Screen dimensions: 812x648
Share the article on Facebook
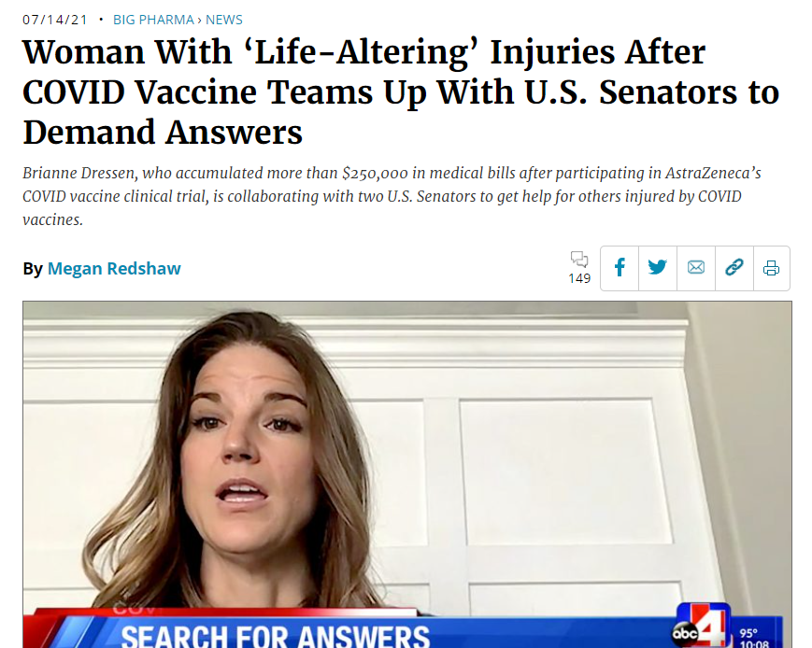(620, 268)
